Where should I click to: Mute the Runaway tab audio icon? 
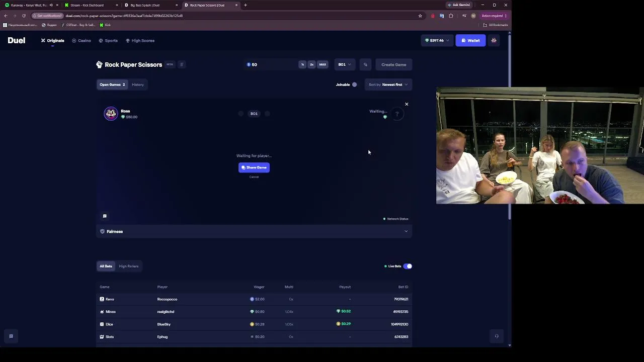point(51,5)
